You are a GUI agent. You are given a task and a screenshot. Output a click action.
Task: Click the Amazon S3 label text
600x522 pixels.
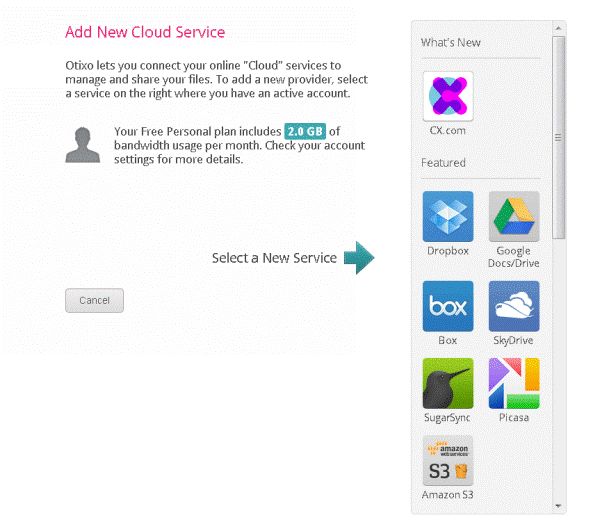[447, 495]
